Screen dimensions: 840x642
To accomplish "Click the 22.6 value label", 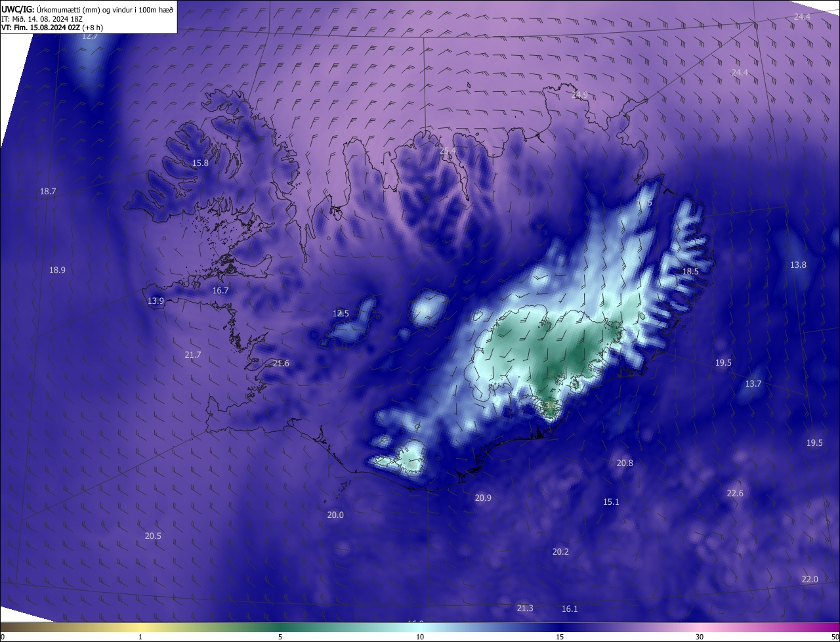I will pyautogui.click(x=735, y=493).
